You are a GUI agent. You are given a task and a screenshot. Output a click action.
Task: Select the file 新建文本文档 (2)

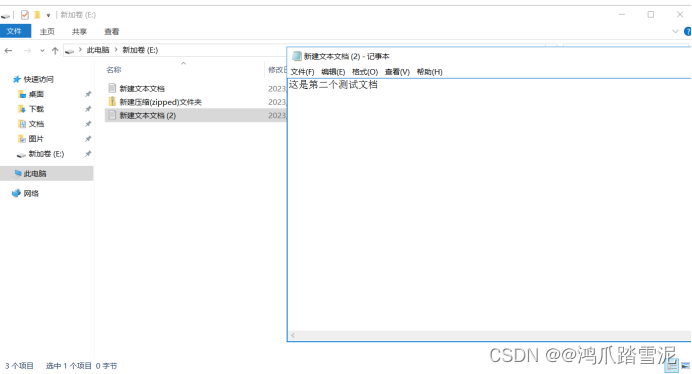point(147,115)
